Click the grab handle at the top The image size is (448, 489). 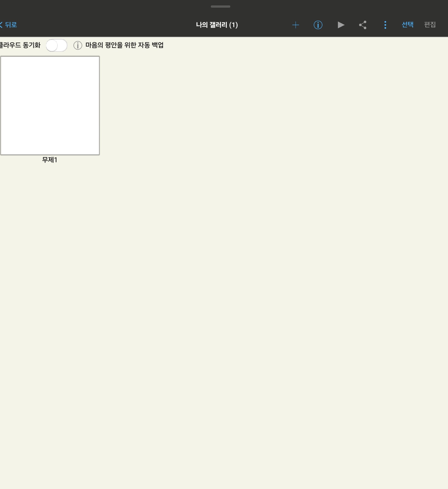pos(220,7)
